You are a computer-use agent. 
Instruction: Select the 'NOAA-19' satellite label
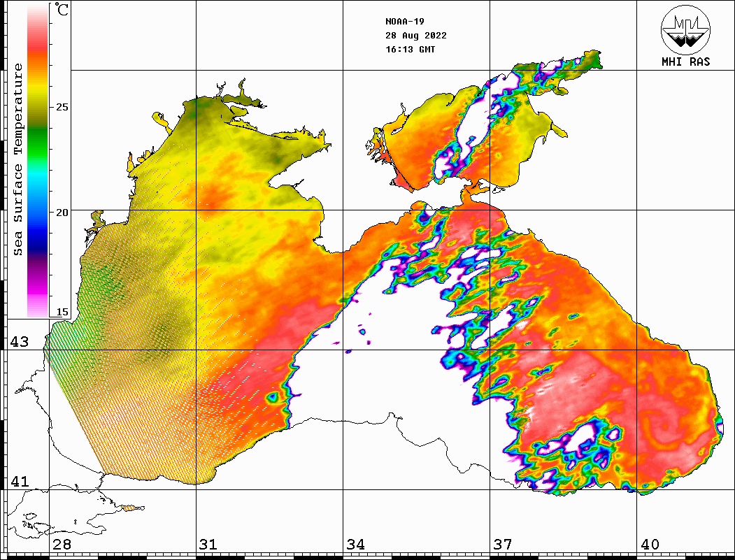click(404, 22)
